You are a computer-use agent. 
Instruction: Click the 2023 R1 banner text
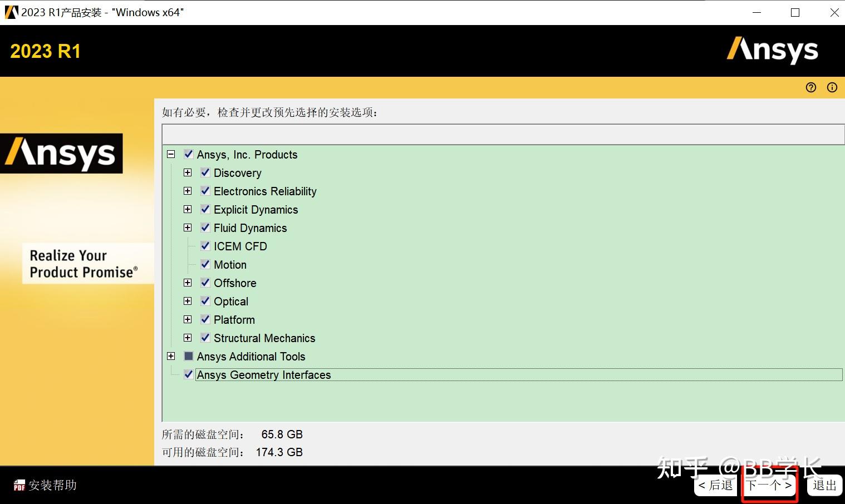pyautogui.click(x=46, y=51)
